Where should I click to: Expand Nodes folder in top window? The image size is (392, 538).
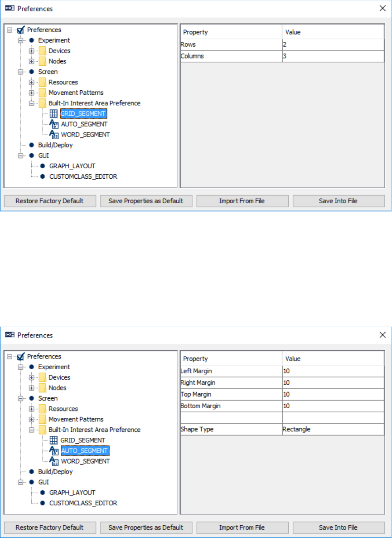click(32, 61)
